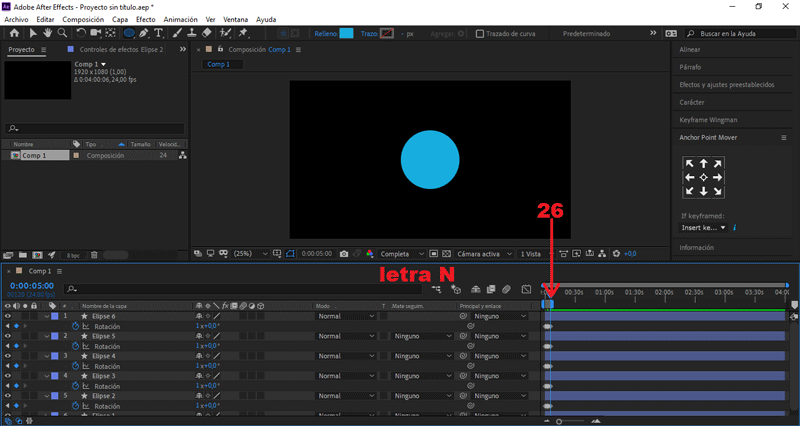Select the Hand tool in the toolbar
Viewport: 800px width, 426px height.
point(47,33)
